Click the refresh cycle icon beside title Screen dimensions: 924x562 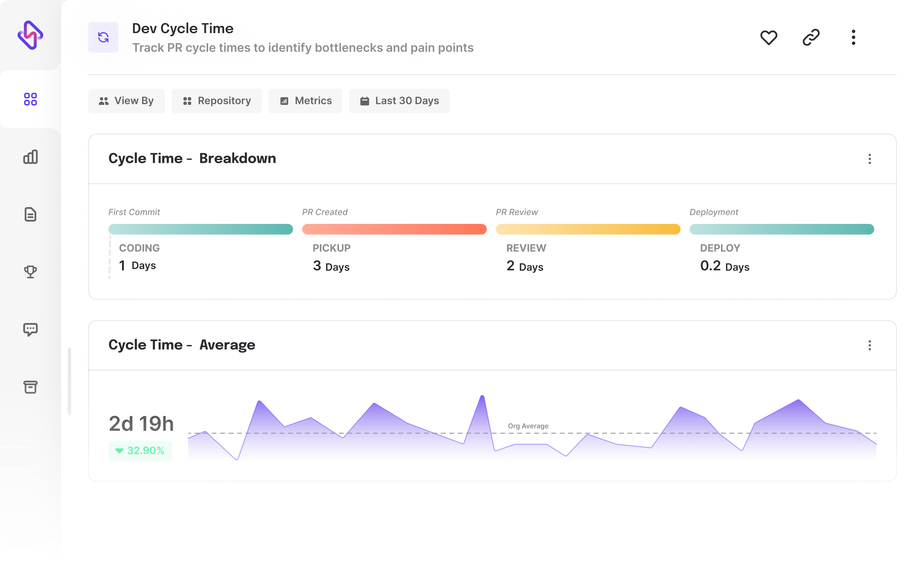[x=103, y=37]
